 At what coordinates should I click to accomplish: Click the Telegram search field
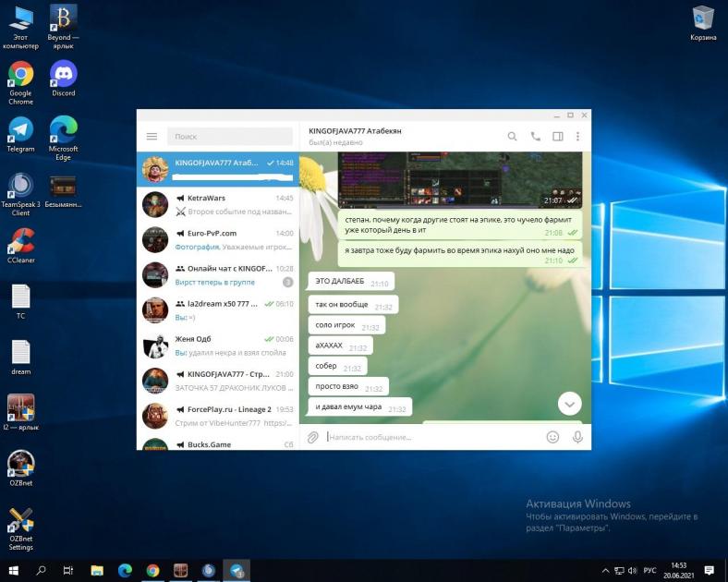(x=229, y=137)
